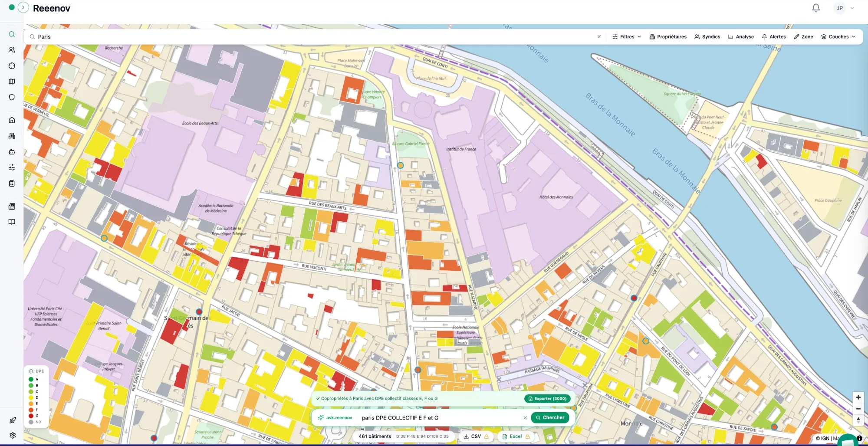Open the settings gear at the sidebar bottom
This screenshot has width=868, height=446.
tap(13, 435)
